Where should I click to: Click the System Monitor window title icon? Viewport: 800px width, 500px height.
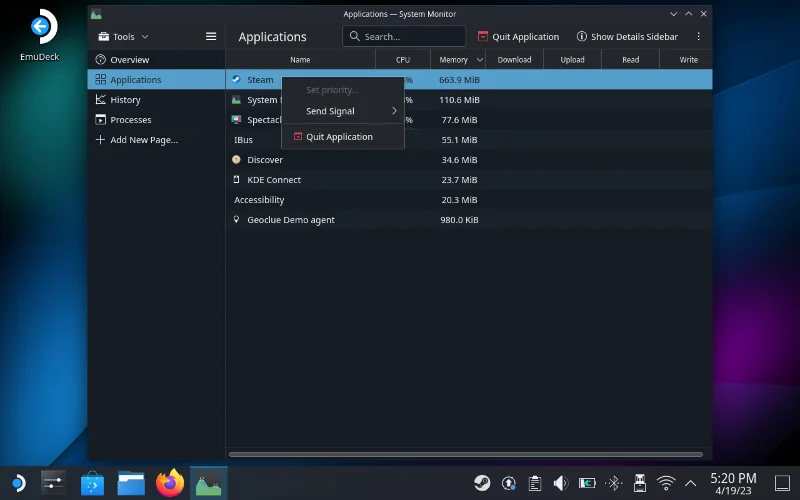[x=96, y=14]
